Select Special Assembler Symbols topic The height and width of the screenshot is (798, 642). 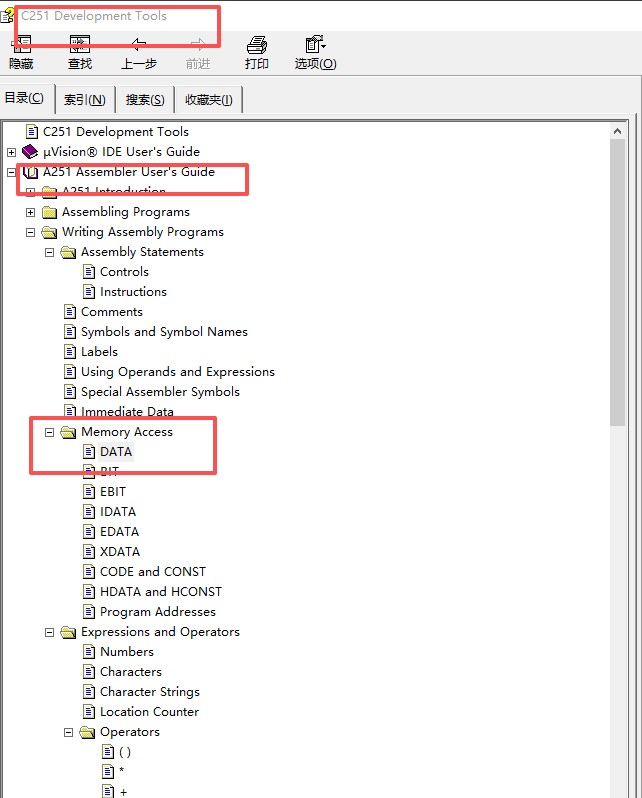tap(160, 392)
